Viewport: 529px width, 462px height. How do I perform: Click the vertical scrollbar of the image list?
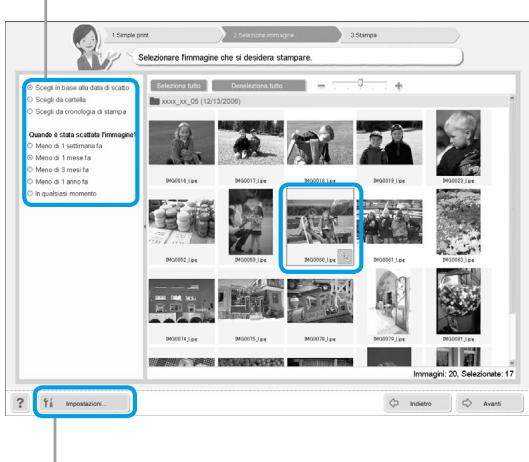pyautogui.click(x=512, y=231)
